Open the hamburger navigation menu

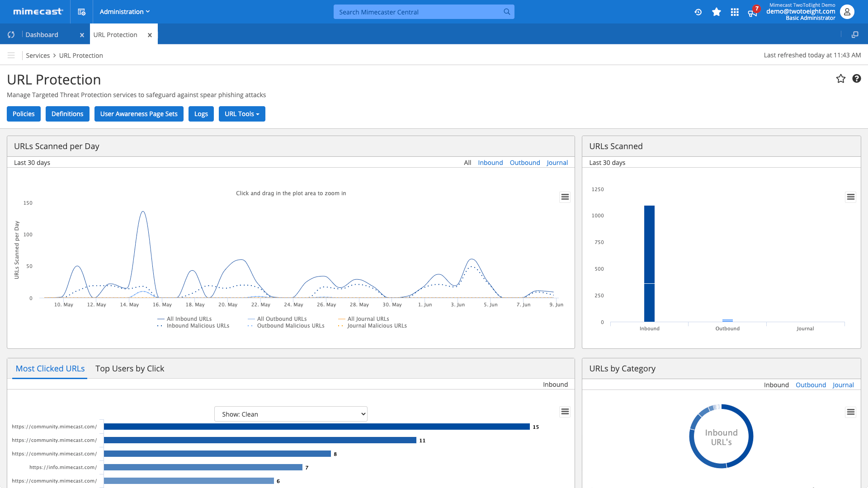coord(11,56)
